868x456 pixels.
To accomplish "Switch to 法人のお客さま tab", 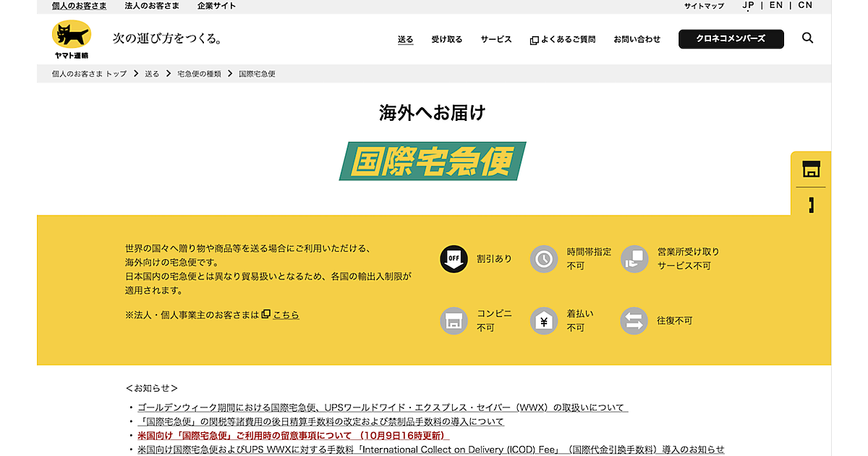I will (x=151, y=6).
